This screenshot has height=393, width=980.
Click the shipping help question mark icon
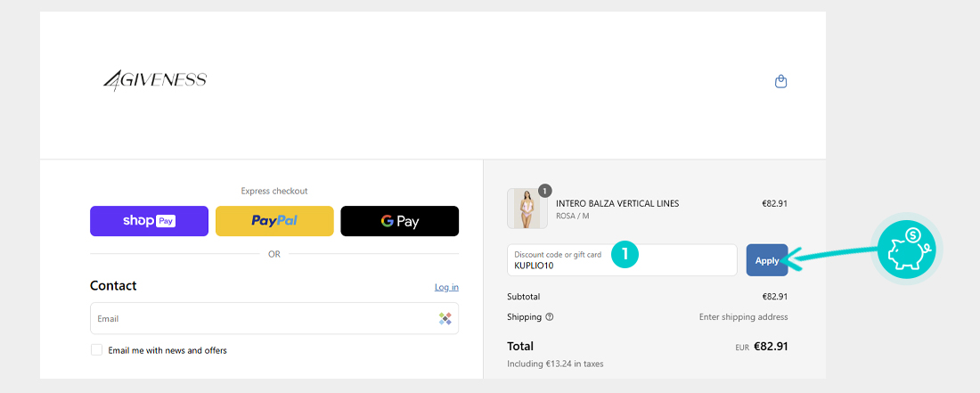coord(550,316)
